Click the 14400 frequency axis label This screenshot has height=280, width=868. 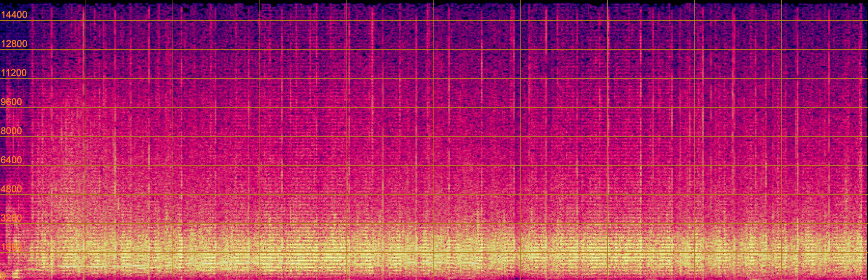[14, 15]
